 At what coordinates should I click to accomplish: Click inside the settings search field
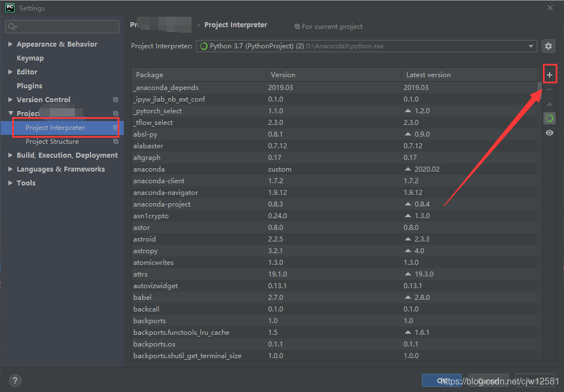[62, 27]
